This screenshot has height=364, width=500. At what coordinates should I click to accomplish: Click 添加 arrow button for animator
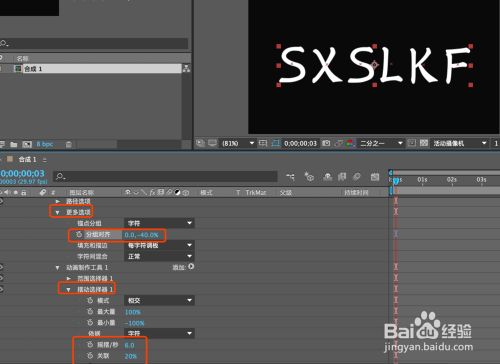coord(191,267)
